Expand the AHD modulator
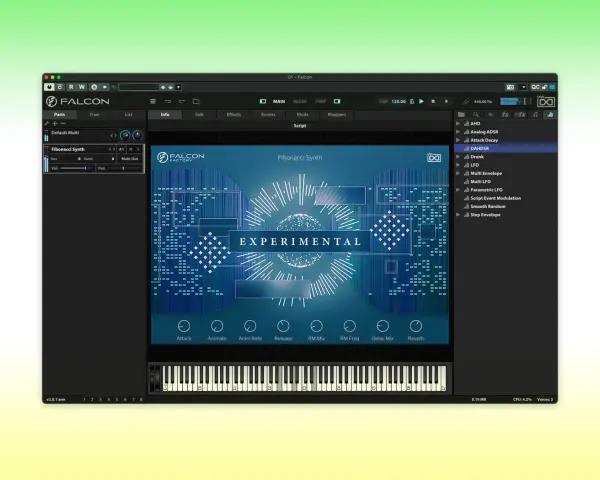600x480 pixels. point(458,123)
